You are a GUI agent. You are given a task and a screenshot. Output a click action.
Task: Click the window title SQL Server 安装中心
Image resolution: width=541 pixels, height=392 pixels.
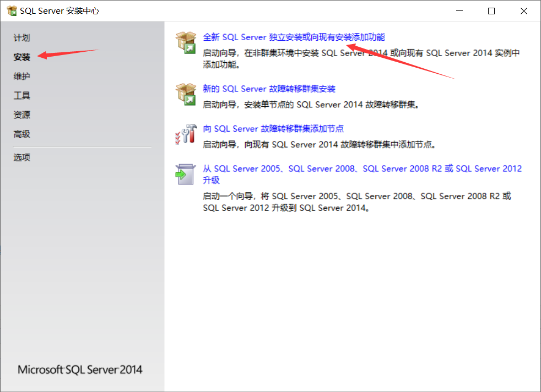tap(59, 11)
